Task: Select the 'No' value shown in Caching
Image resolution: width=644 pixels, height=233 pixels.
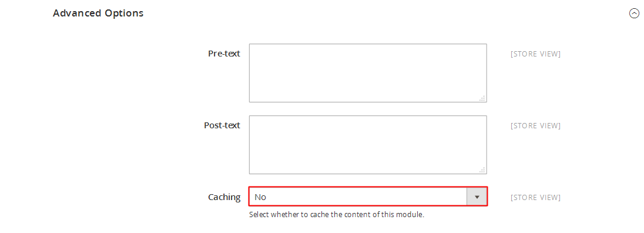Action: click(x=260, y=197)
